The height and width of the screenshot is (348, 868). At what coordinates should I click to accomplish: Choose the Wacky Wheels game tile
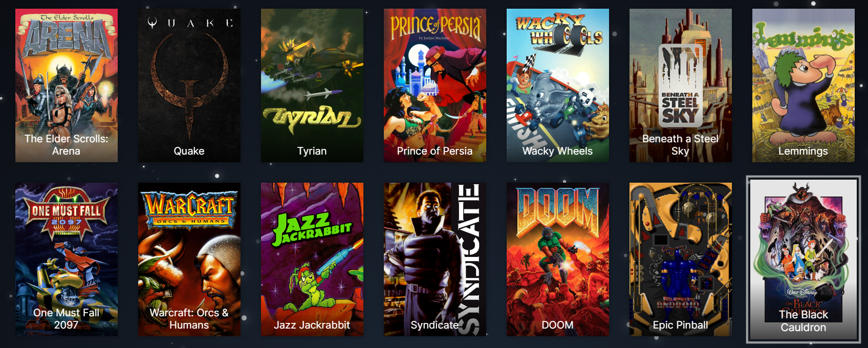(x=558, y=85)
